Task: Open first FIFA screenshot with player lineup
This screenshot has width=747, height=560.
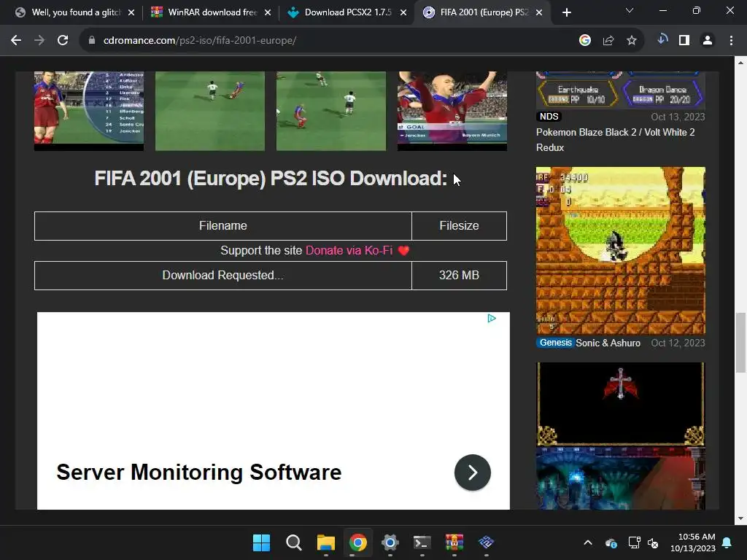Action: tap(88, 111)
